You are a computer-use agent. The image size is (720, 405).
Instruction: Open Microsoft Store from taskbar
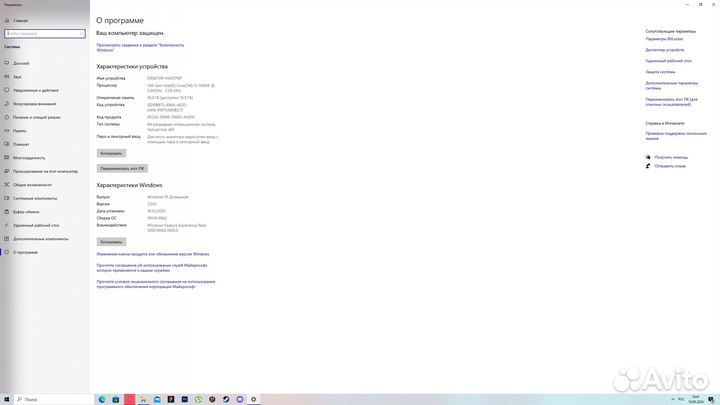pyautogui.click(x=116, y=399)
